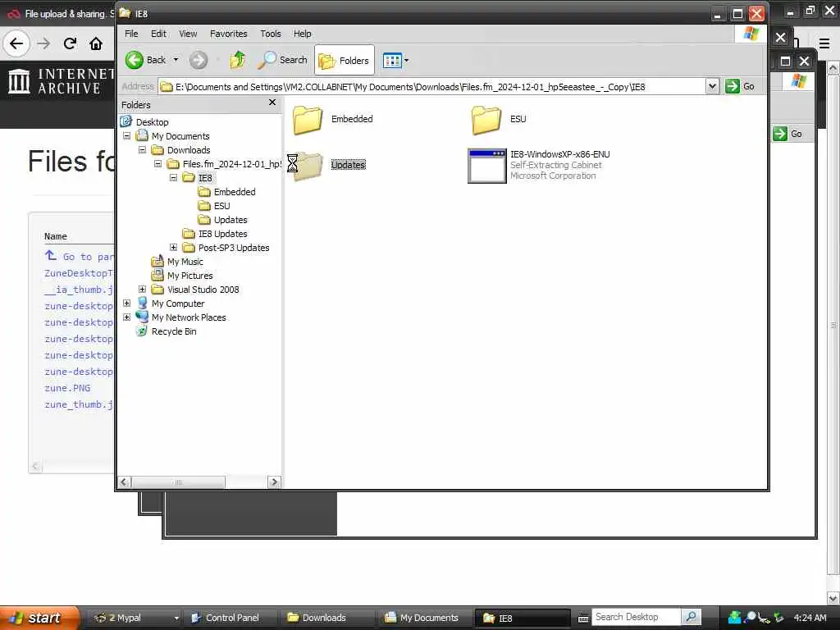
Task: Click the address bar path field
Action: (432, 86)
